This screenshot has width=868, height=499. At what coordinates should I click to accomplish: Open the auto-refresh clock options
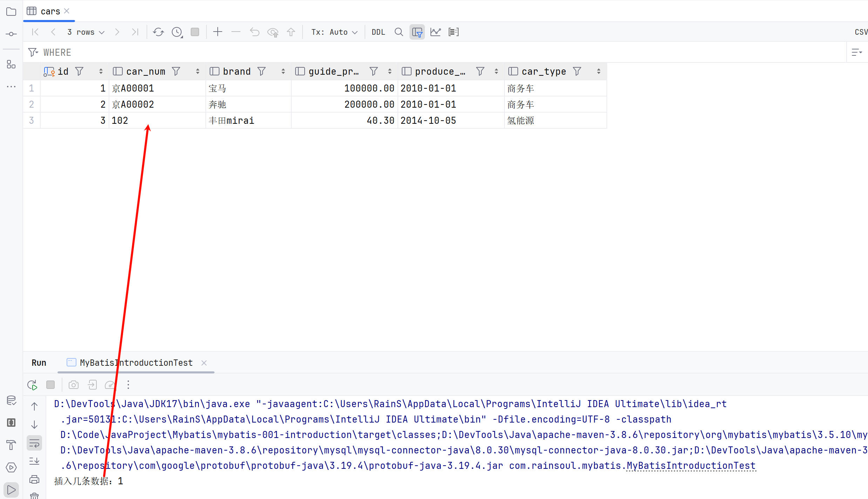(177, 32)
